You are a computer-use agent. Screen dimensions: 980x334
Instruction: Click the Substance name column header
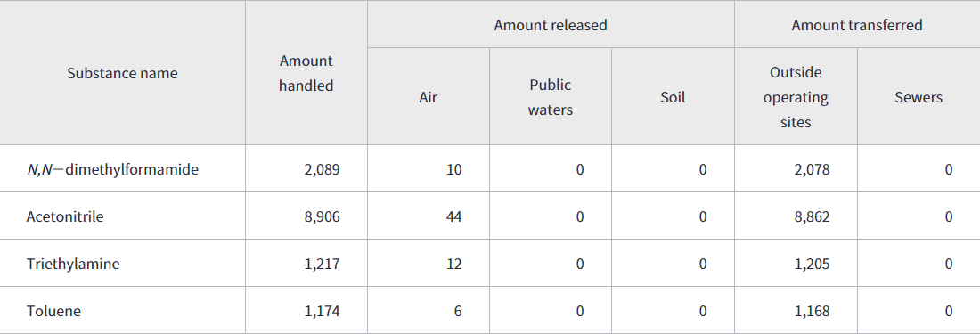point(123,73)
